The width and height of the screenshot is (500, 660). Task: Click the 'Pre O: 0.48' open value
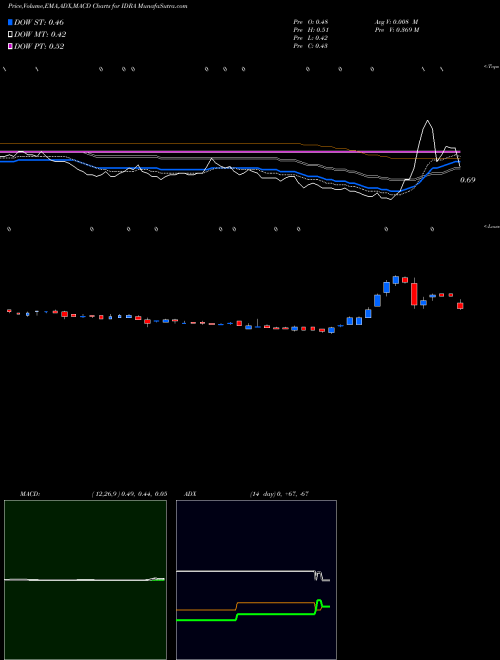311,22
